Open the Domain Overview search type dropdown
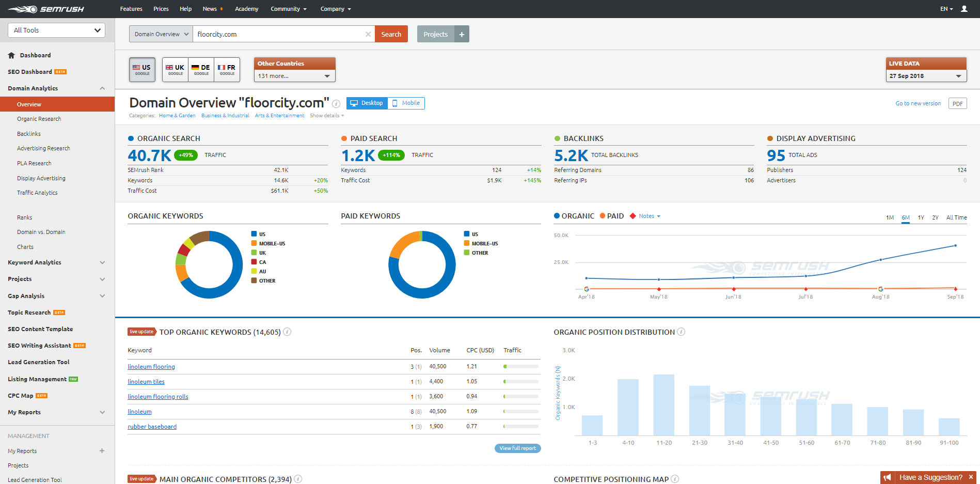The height and width of the screenshot is (484, 980). 161,34
